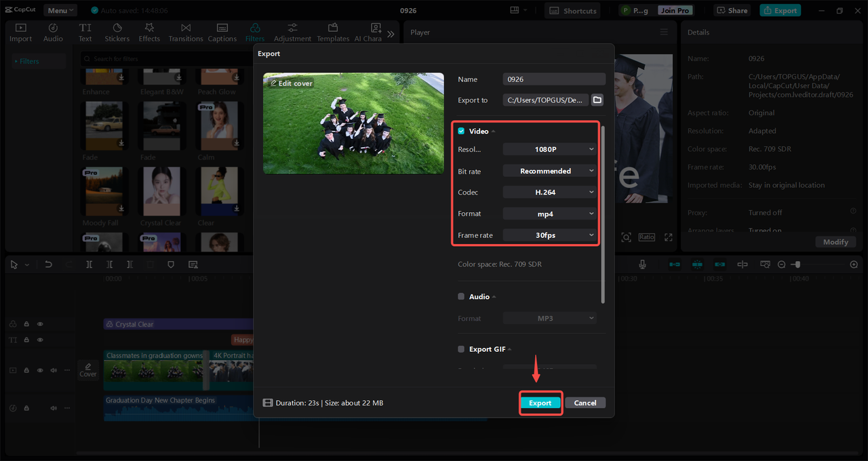
Task: Open the Captions tab
Action: point(222,33)
